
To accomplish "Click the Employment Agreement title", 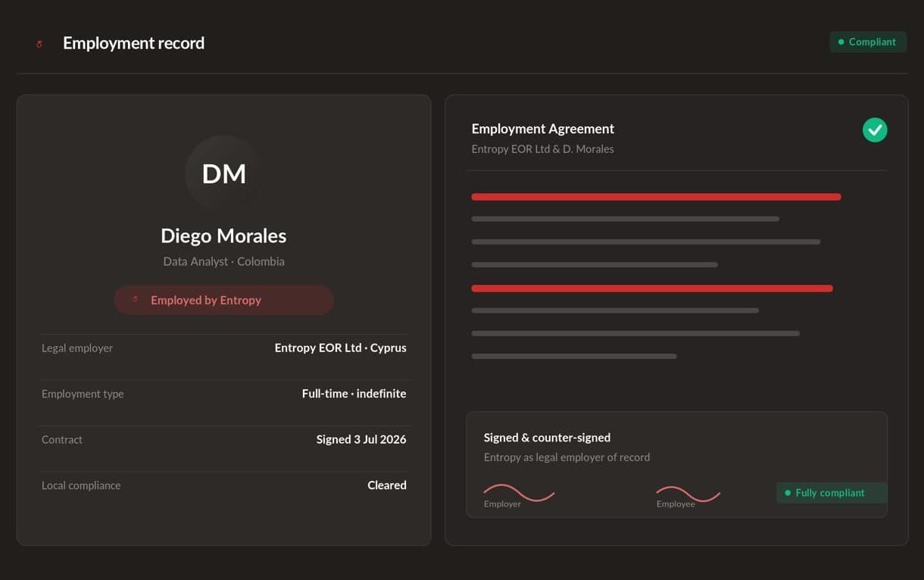I will (543, 129).
